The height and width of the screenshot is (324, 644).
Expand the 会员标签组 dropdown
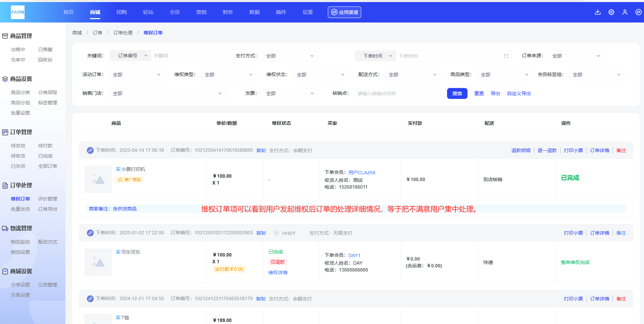[597, 75]
